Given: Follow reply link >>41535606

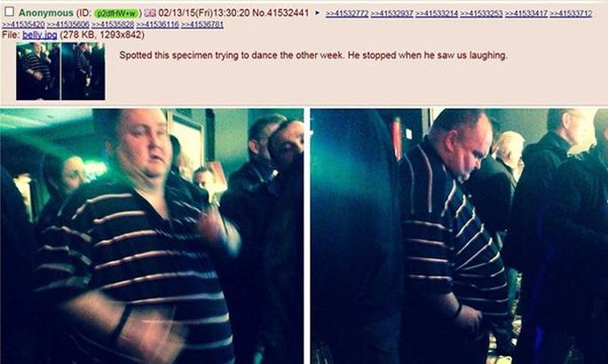Looking at the screenshot, I should [67, 25].
